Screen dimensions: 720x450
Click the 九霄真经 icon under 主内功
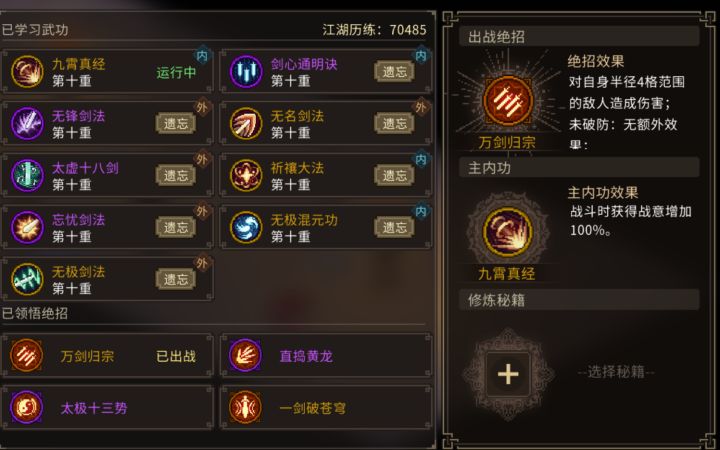[x=507, y=232]
